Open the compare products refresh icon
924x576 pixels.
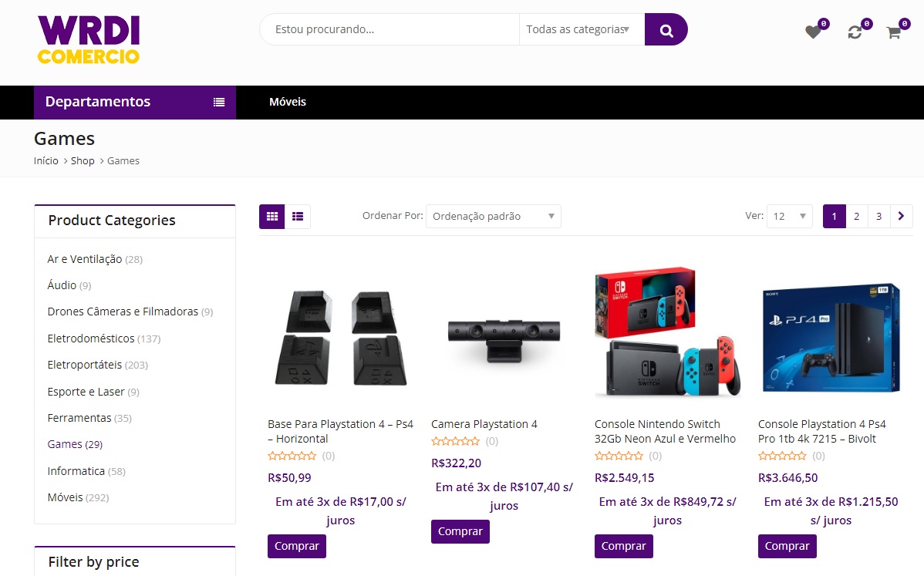(x=855, y=32)
